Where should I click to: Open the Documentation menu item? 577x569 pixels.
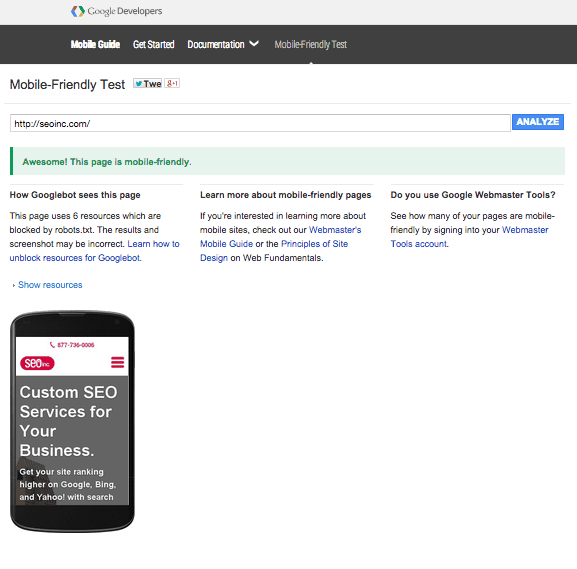coord(216,45)
